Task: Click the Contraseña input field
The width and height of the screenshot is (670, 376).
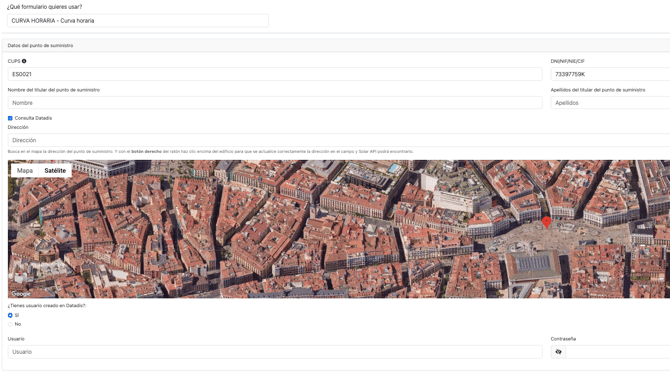Action: click(x=618, y=352)
